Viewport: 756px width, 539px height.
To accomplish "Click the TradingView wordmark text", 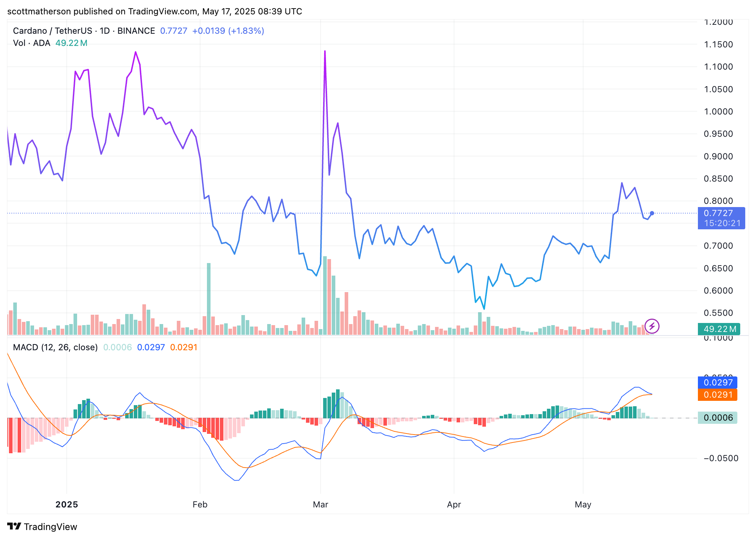I will pyautogui.click(x=51, y=527).
